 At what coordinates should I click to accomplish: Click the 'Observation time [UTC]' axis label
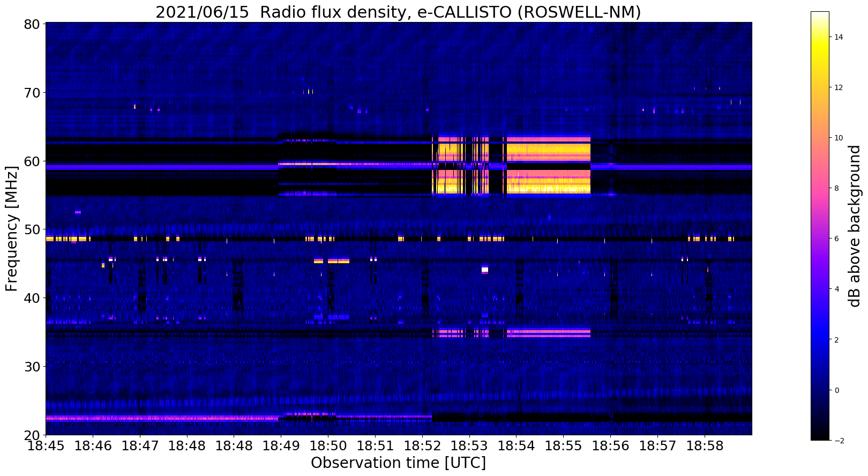398,463
